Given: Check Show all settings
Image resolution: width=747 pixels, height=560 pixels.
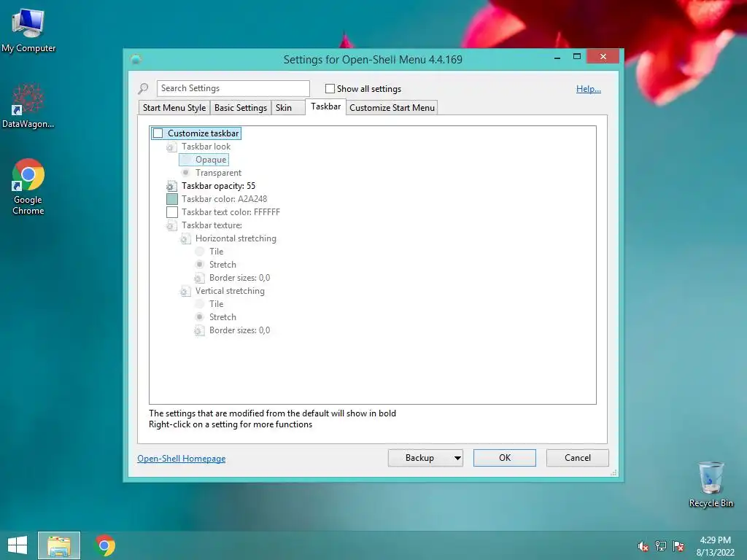Looking at the screenshot, I should 330,88.
